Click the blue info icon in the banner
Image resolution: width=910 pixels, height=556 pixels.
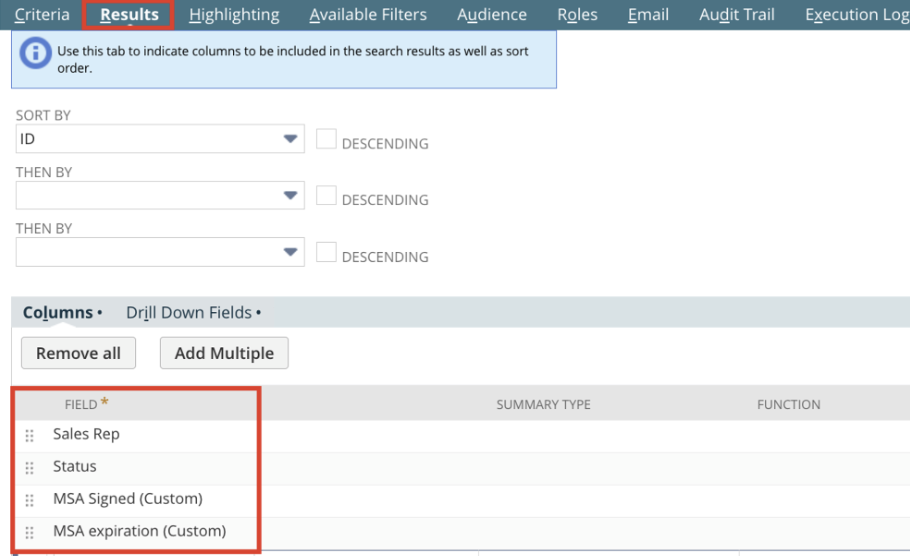coord(35,53)
